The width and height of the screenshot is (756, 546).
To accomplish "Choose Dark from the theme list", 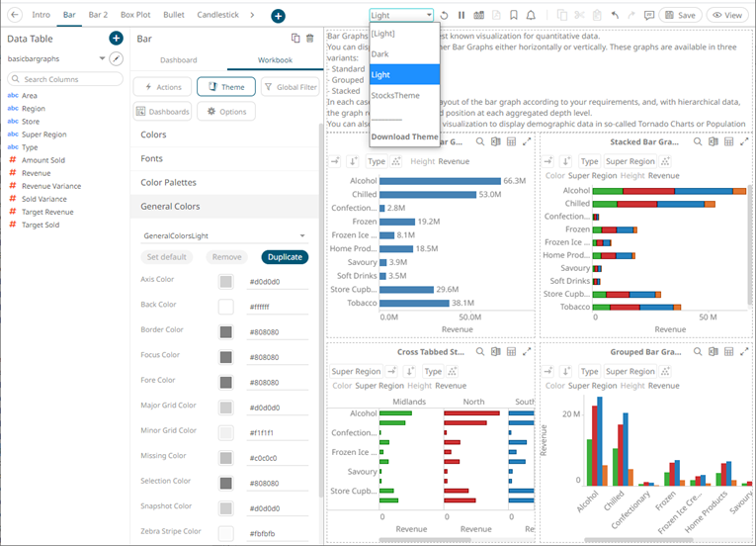I will (380, 54).
